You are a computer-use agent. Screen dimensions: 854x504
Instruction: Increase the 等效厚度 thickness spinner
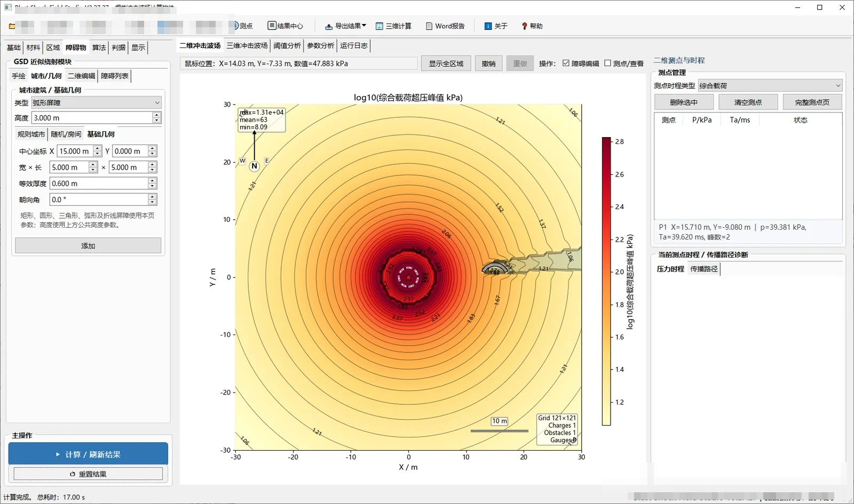152,180
